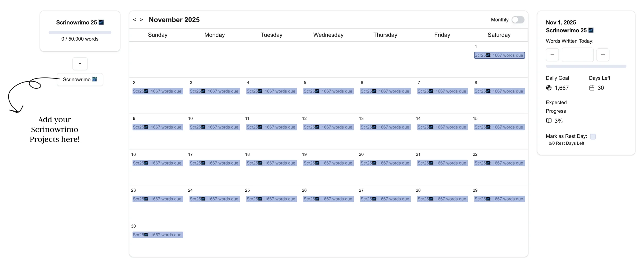Viewport: 644px width, 264px height.
Task: Open the November 24 words due event
Action: pos(214,199)
